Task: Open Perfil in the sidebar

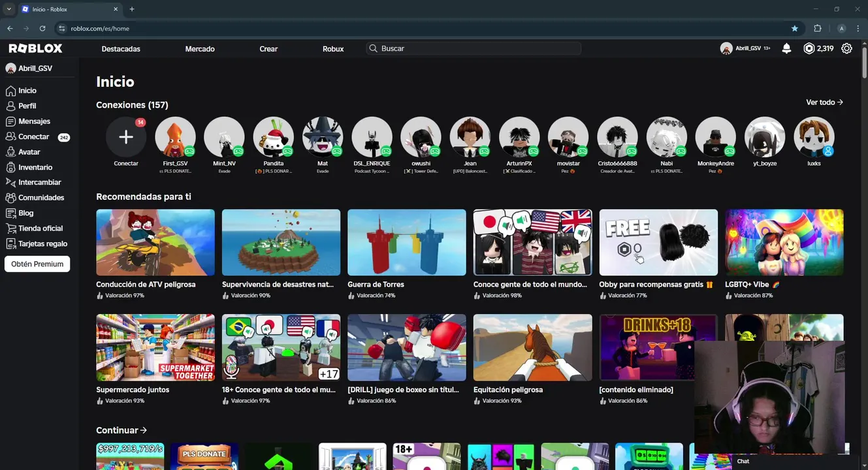Action: coord(27,106)
